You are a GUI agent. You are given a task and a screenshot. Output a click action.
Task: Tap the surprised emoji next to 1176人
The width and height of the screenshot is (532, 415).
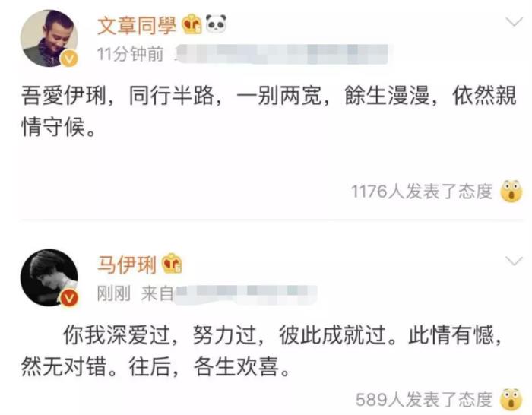511,192
